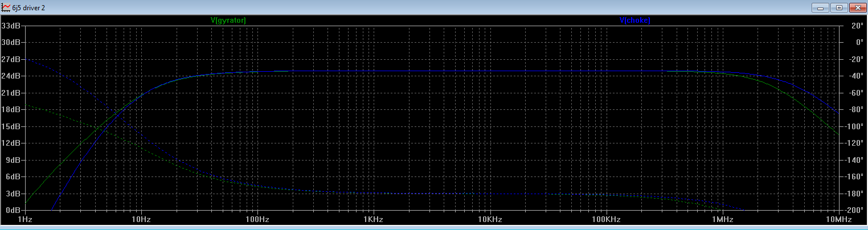The image size is (868, 230).
Task: Click the -200° phase axis label
Action: click(854, 210)
